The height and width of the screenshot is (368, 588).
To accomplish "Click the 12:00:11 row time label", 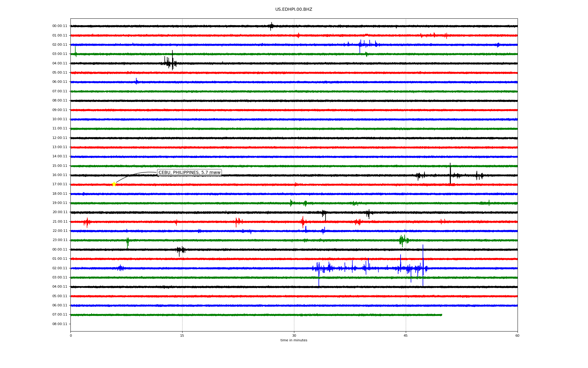I will click(60, 138).
